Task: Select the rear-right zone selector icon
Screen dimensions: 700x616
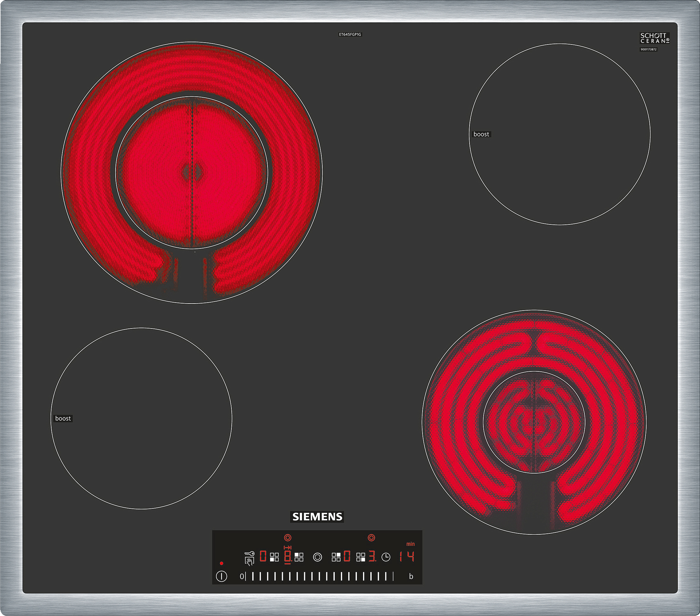Action: pos(336,557)
